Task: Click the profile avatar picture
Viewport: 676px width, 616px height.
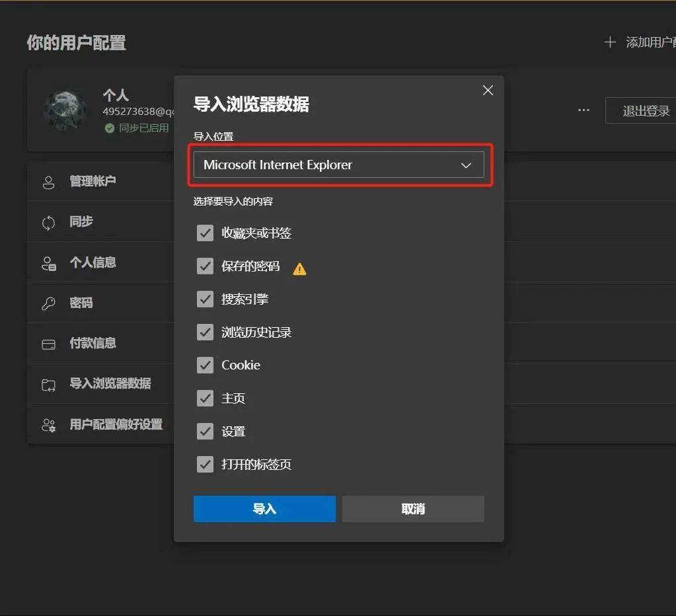Action: (x=65, y=110)
